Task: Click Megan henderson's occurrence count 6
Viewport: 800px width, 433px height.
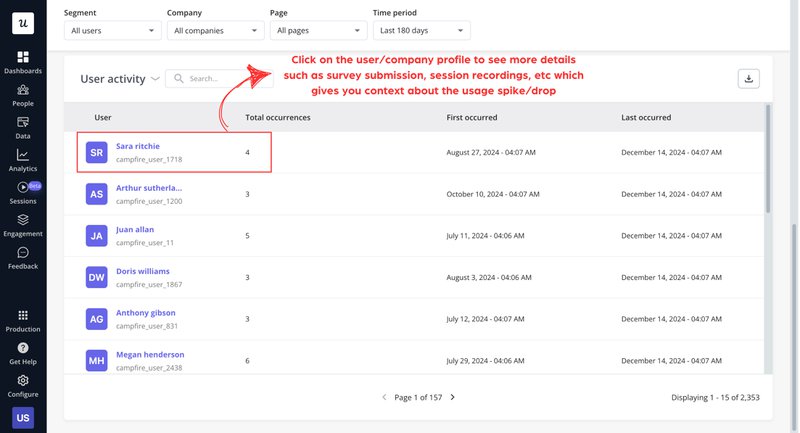Action: coord(247,361)
